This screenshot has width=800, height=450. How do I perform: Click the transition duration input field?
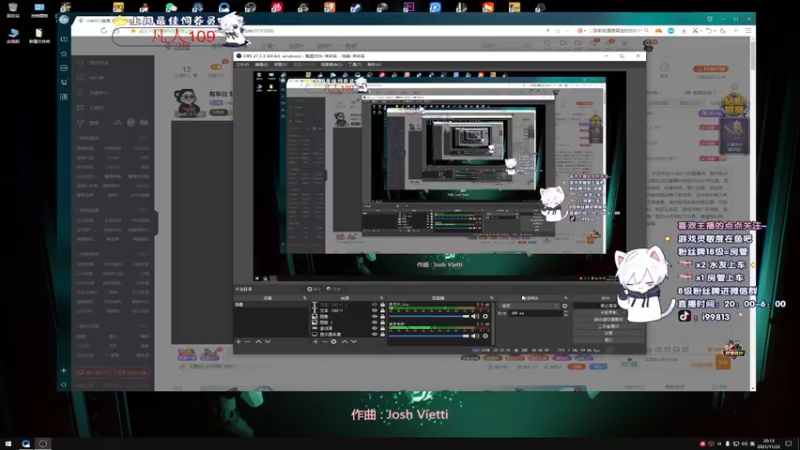pos(535,313)
